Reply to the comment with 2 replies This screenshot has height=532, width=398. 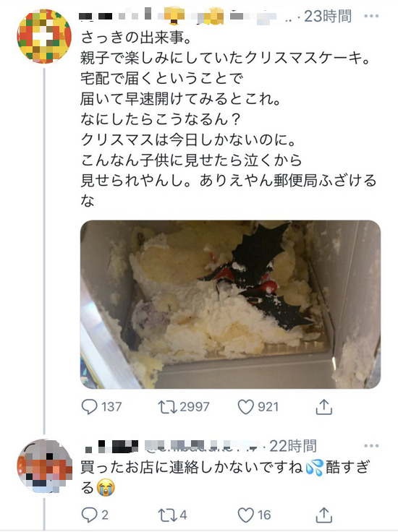coord(89,515)
